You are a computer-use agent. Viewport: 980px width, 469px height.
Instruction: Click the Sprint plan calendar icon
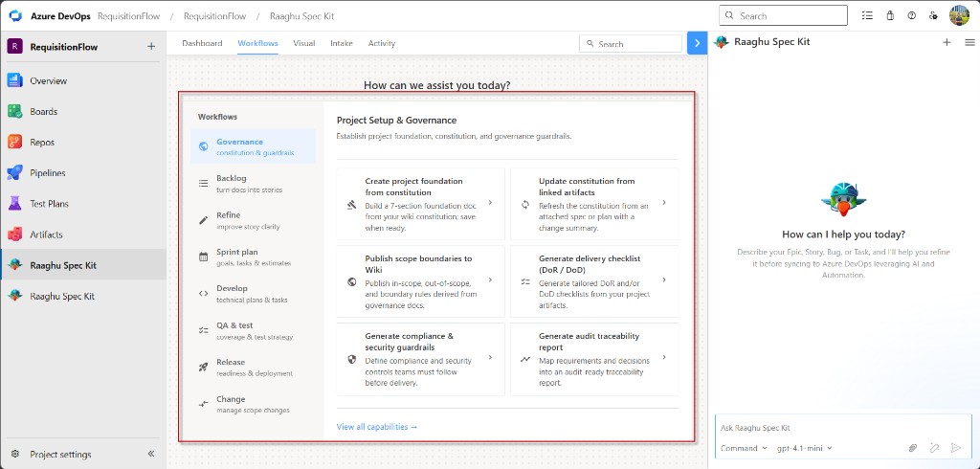pyautogui.click(x=203, y=257)
